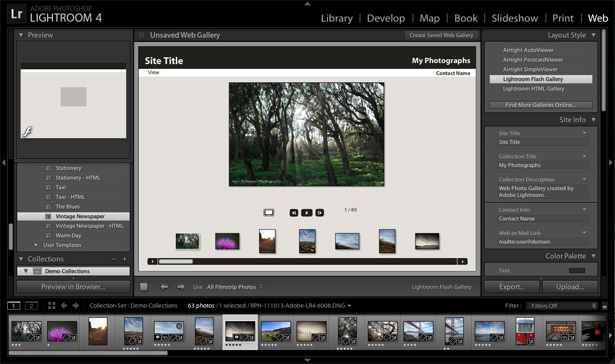
Task: Collapse the Demo Collections set
Action: (x=25, y=271)
